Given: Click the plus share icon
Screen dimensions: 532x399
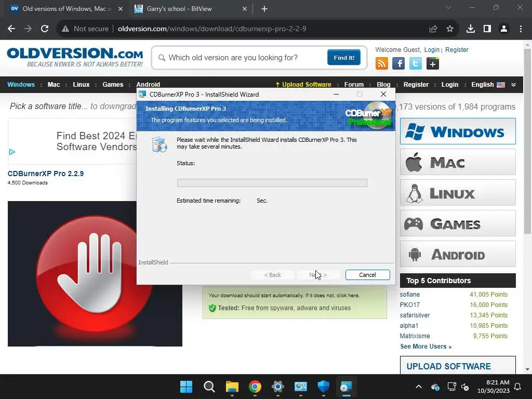Looking at the screenshot, I should pos(433,64).
